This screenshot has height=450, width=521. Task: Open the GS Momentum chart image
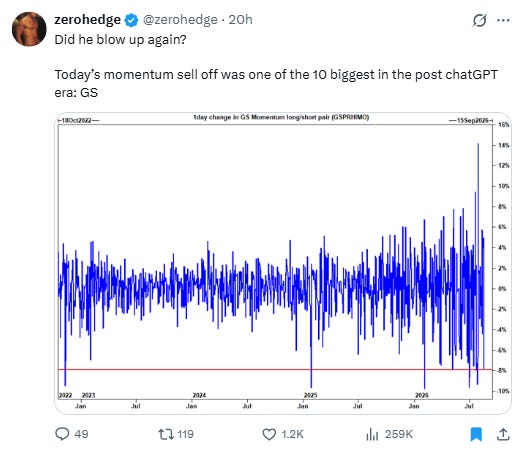283,263
